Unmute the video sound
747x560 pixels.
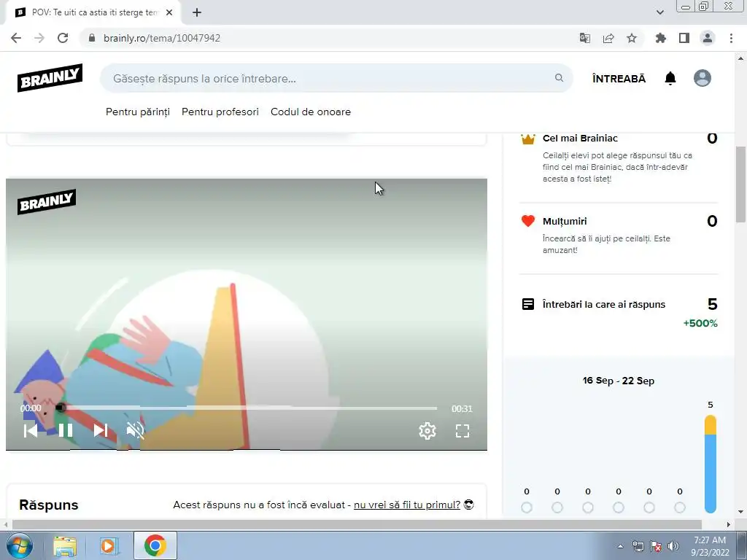[135, 430]
